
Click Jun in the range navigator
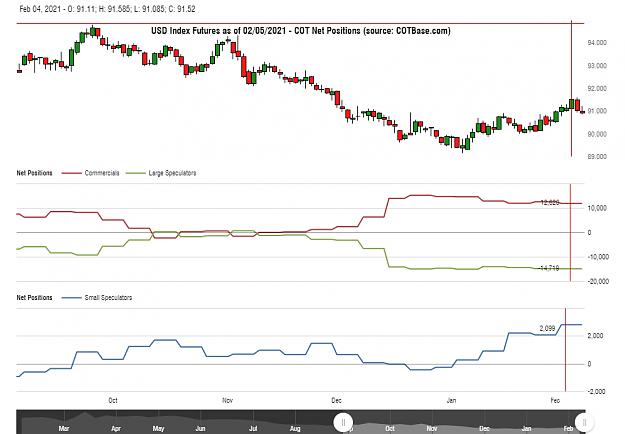(200, 428)
